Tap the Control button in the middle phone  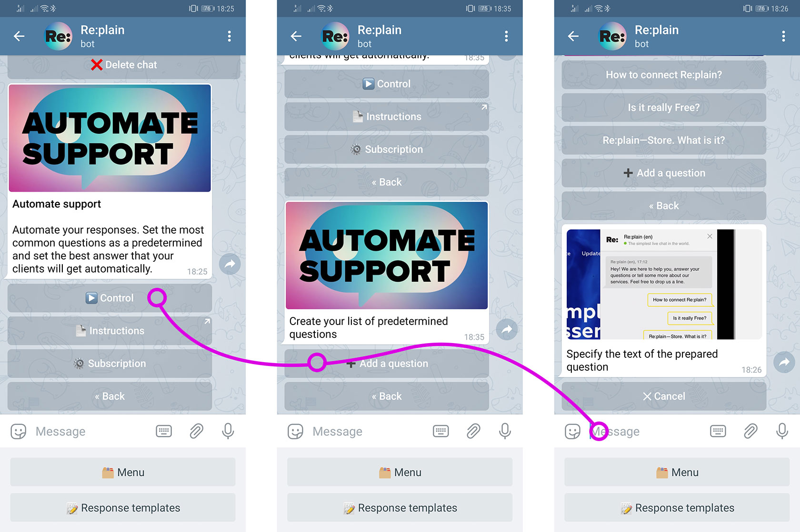(x=387, y=84)
